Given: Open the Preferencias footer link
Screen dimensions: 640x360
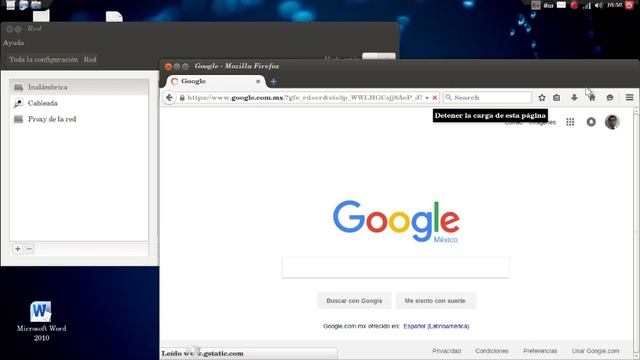Looking at the screenshot, I should click(540, 351).
